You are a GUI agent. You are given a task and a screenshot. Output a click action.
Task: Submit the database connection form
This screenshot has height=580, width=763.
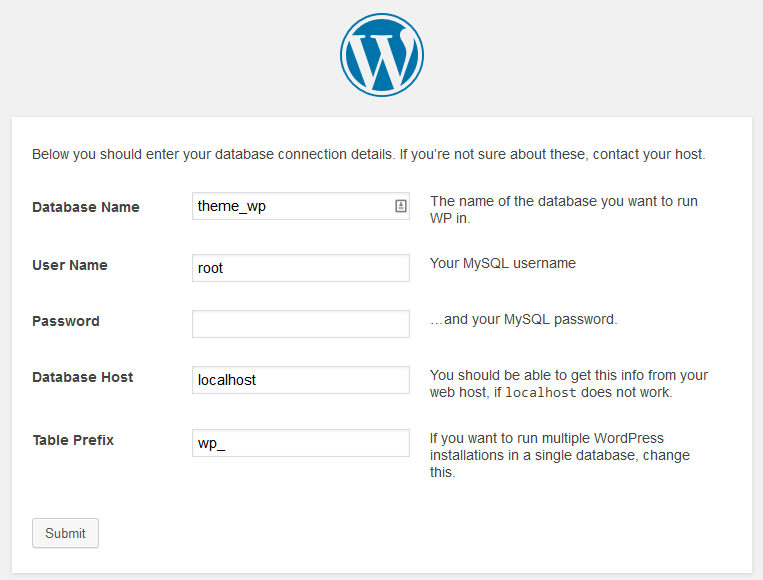click(66, 533)
